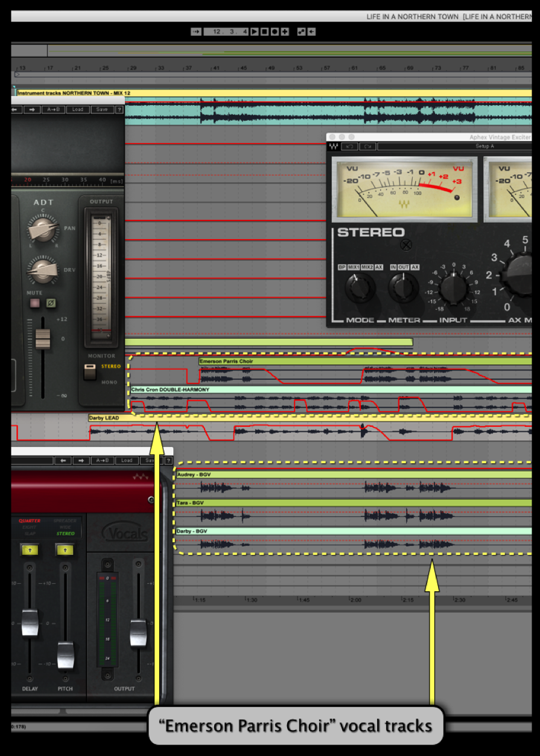Select the 12.3.4 position counter field
Viewport: 540px width, 756px height.
point(226,31)
